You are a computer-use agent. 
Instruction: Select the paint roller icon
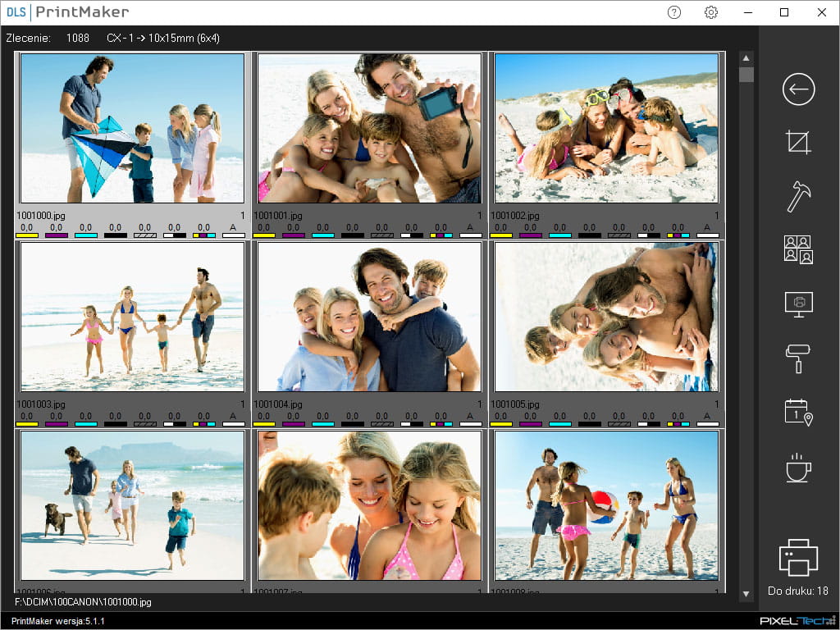point(798,358)
